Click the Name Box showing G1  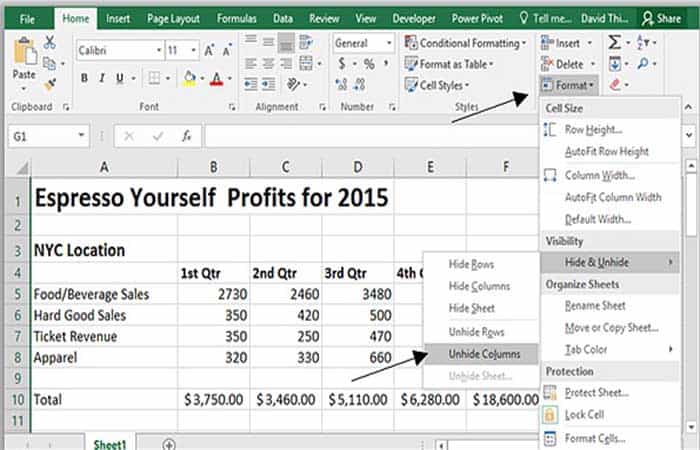48,136
